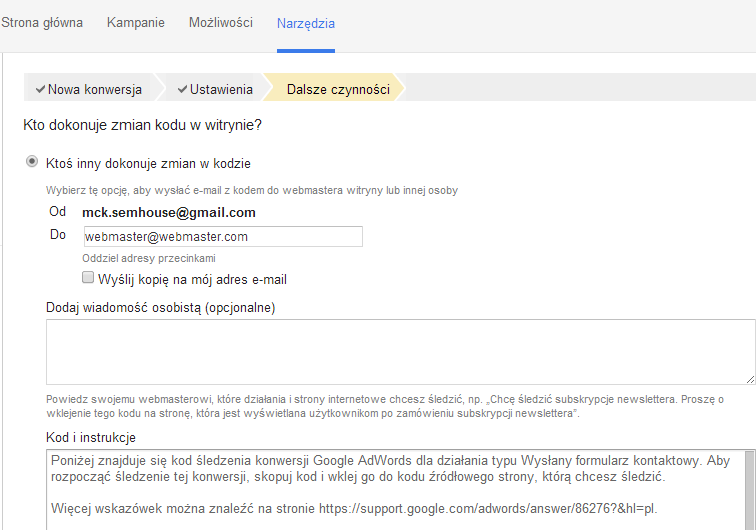Click the 'Do' recipient email field

pos(222,237)
